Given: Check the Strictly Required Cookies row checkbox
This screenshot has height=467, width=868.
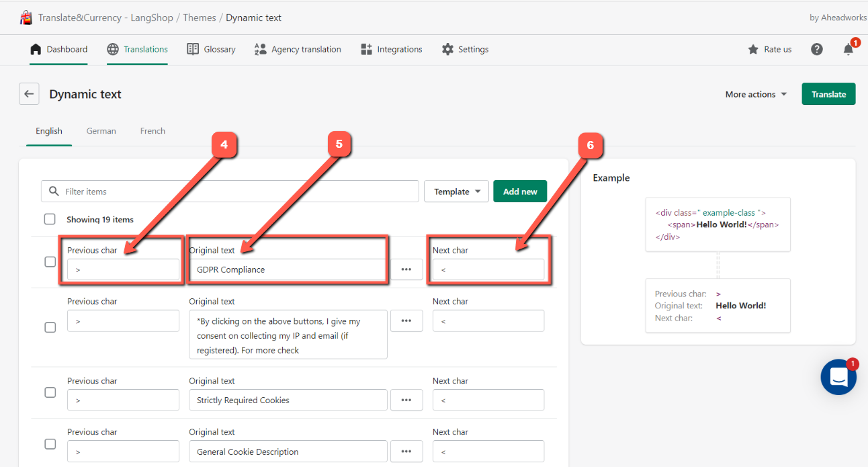Looking at the screenshot, I should pos(50,392).
